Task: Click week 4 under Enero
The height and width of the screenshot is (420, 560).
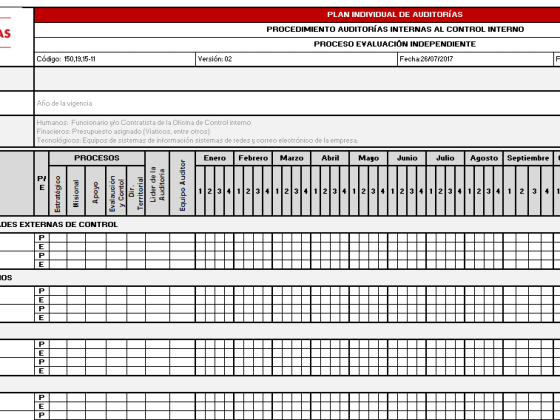Action: (229, 191)
